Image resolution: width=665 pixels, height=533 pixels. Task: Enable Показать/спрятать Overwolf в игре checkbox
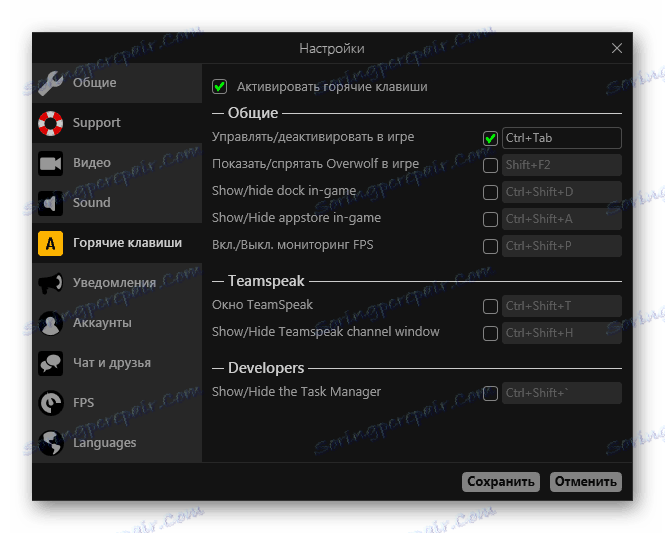click(490, 165)
